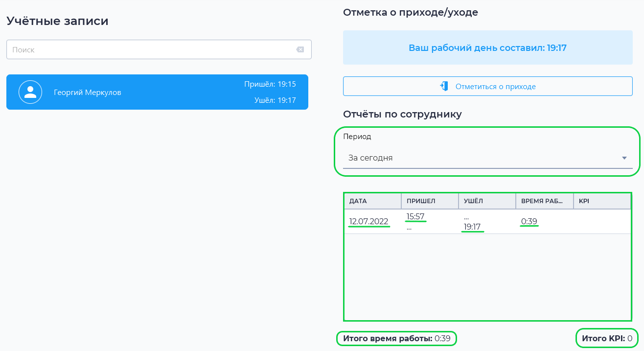Clear the search field with the backspace icon
The height and width of the screenshot is (351, 644).
click(300, 49)
